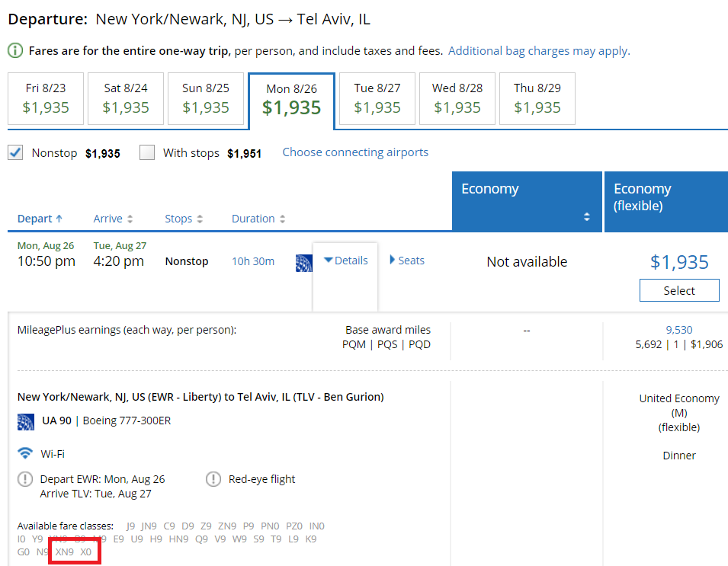
Task: Click the warning icon beside Red-eye flight
Action: coord(214,480)
